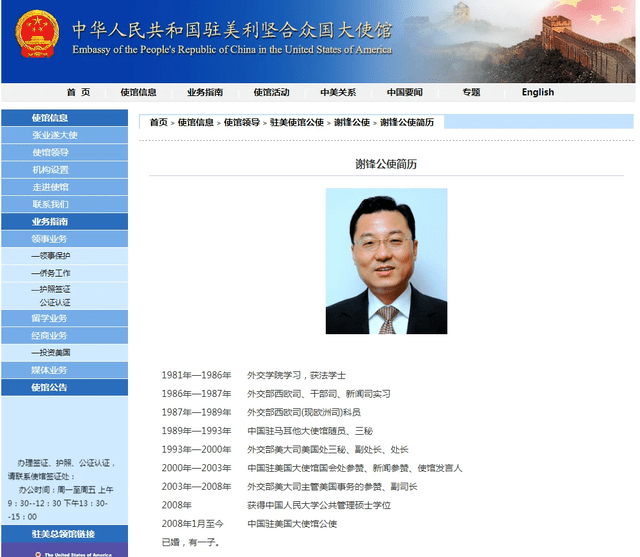Open 使馆活动 navigation item
The height and width of the screenshot is (557, 640).
271,92
